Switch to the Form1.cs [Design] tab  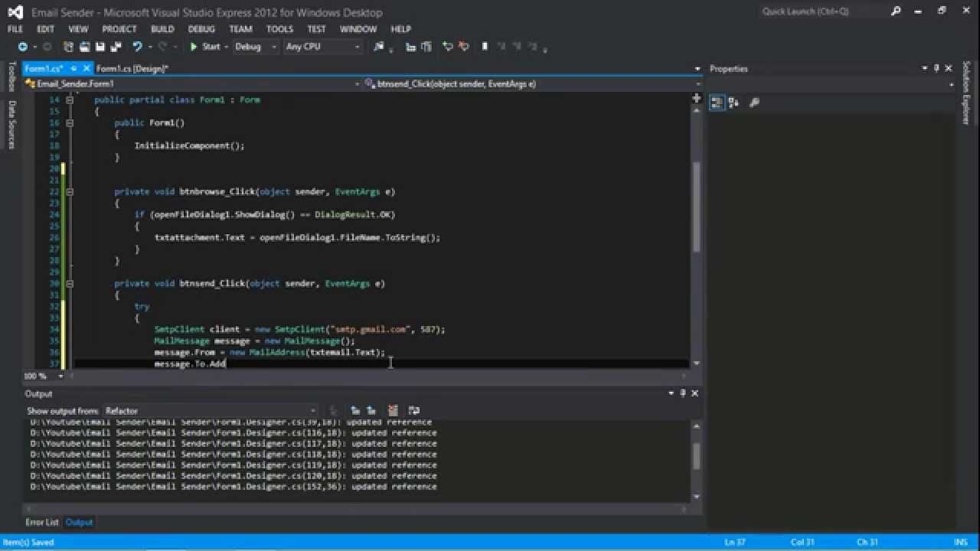pyautogui.click(x=132, y=69)
